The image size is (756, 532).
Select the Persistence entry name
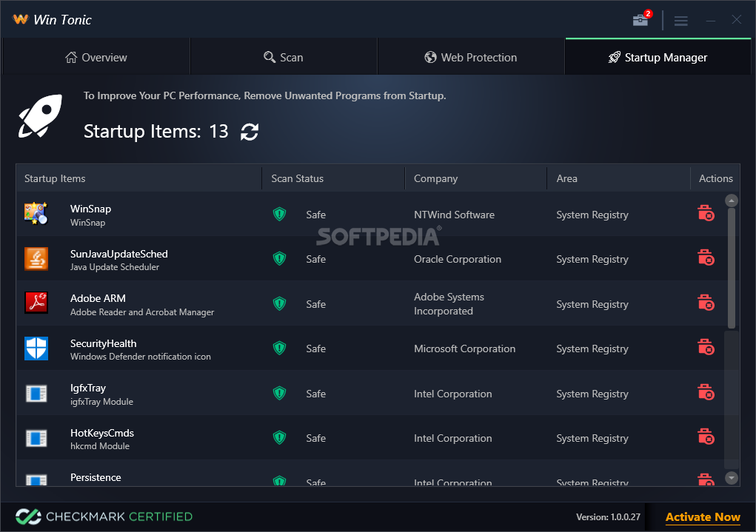point(96,477)
